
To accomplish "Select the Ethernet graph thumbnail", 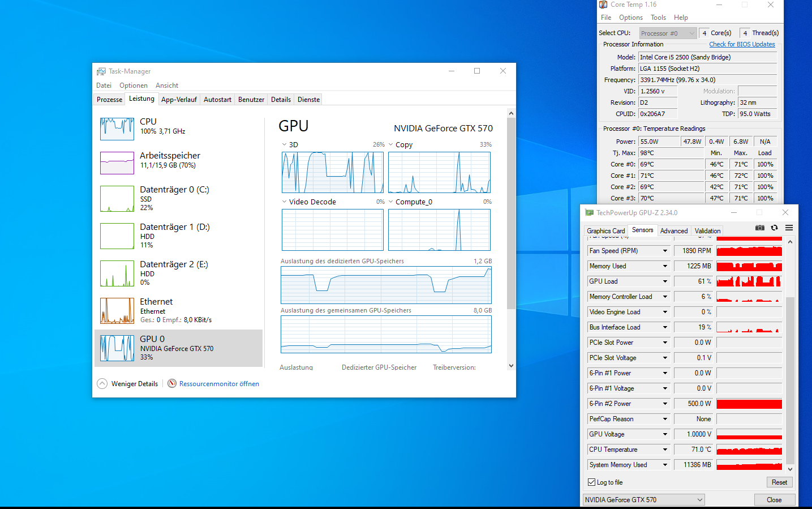I will tap(117, 311).
